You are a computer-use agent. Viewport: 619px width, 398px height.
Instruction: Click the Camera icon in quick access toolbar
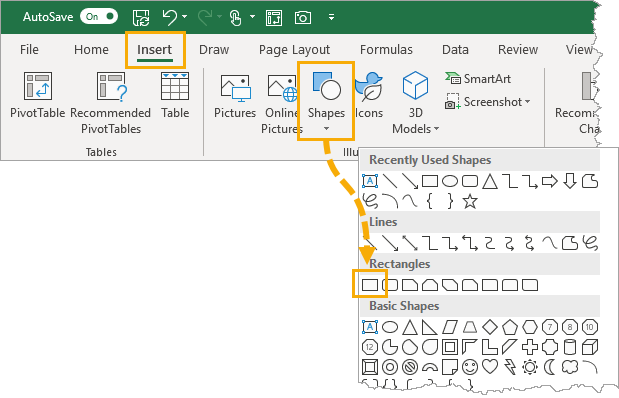click(303, 17)
